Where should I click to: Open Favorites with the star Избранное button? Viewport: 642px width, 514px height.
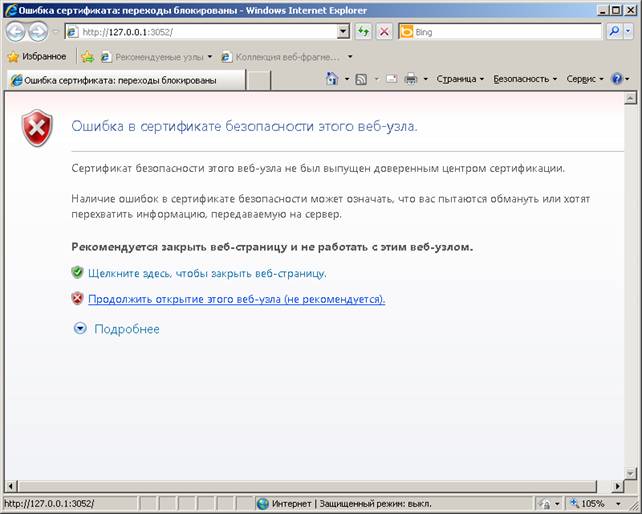[37, 57]
